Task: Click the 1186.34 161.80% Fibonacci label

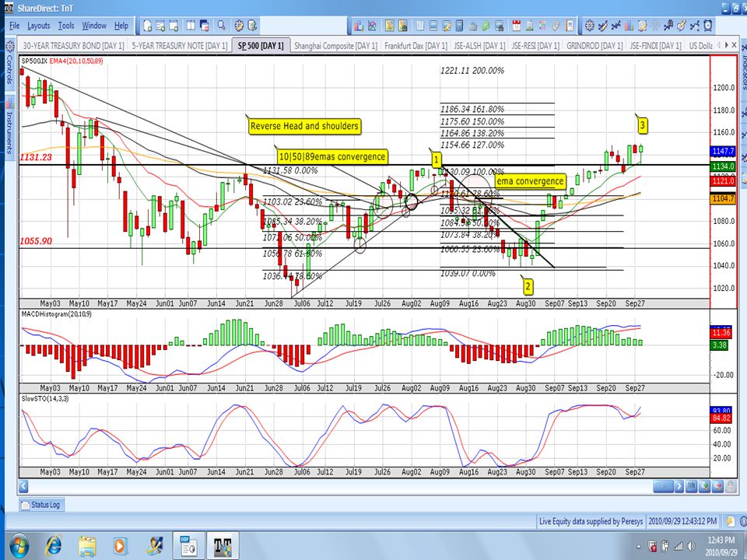Action: tap(472, 110)
